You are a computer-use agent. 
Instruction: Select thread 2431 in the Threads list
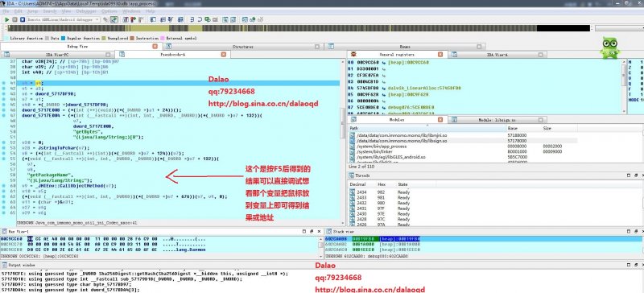pyautogui.click(x=361, y=208)
